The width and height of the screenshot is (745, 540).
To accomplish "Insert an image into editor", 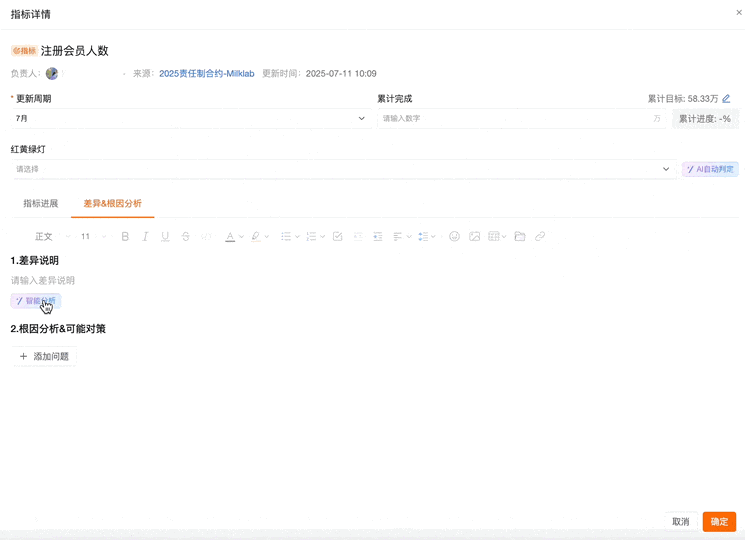I will [474, 237].
